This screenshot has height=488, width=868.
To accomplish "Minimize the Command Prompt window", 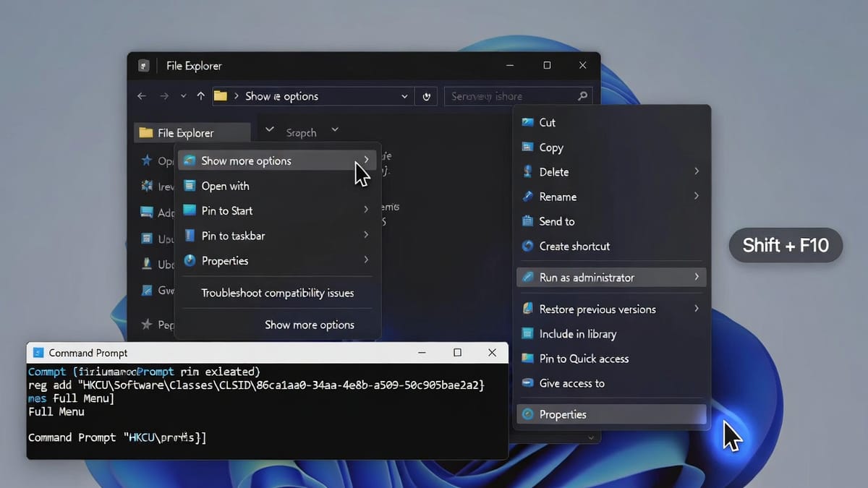I will tap(422, 353).
